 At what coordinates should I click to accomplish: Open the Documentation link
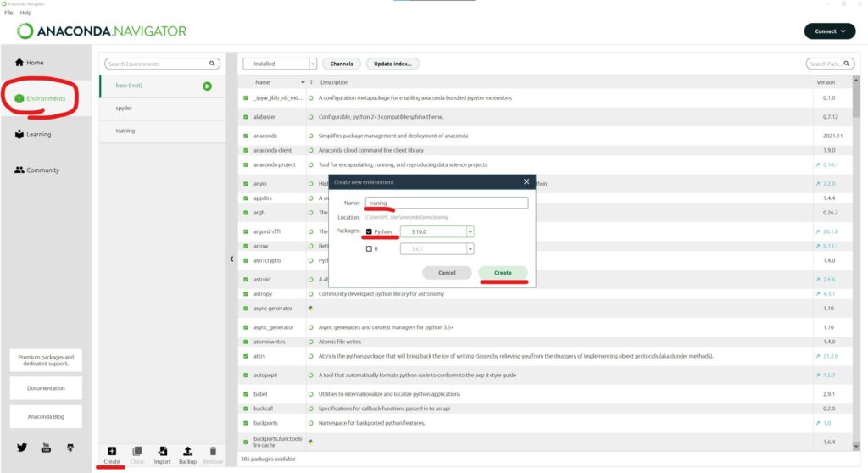[x=46, y=388]
